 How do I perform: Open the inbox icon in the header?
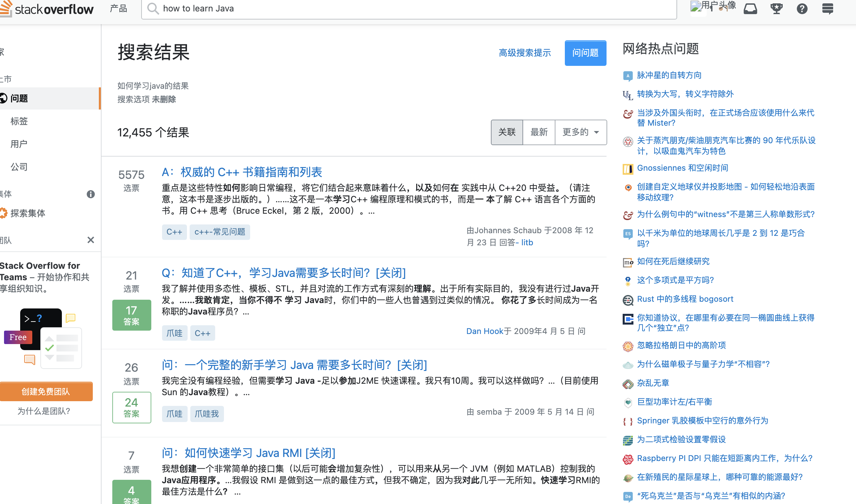click(750, 8)
